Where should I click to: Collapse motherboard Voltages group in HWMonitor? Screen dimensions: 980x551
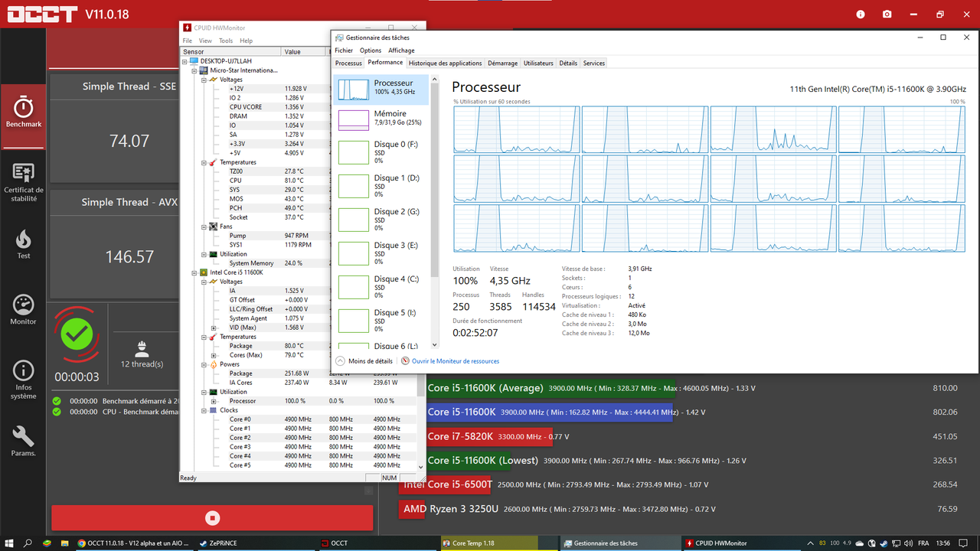click(204, 80)
